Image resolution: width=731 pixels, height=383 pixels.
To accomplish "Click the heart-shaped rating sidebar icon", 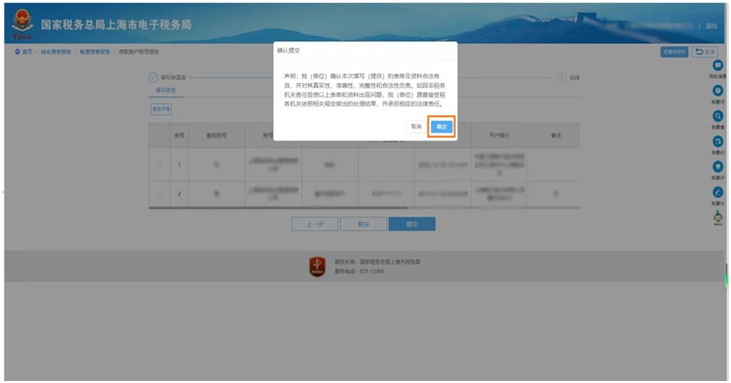I will point(718,166).
